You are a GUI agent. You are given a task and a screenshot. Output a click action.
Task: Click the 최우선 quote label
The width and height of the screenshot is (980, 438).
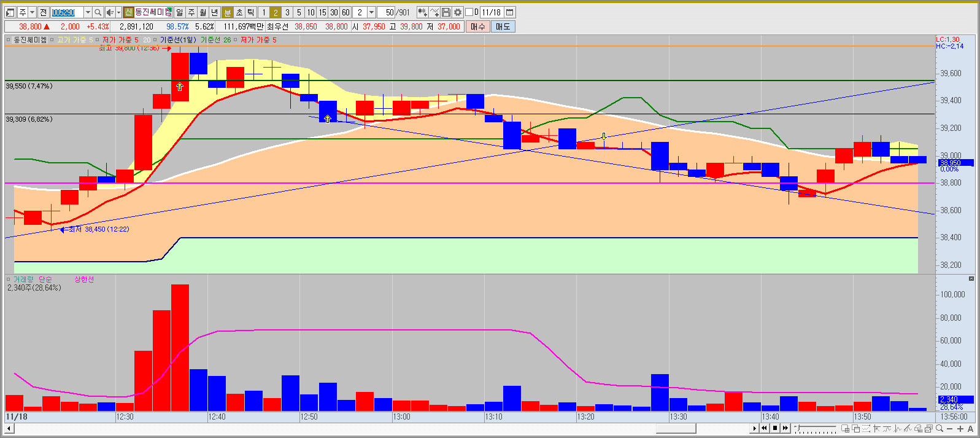click(277, 26)
